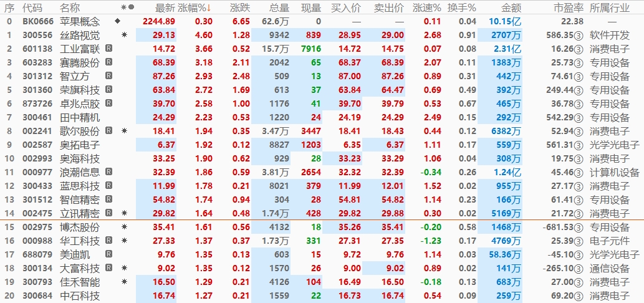
Task: Open stock 奥海科技
Action: [x=80, y=158]
